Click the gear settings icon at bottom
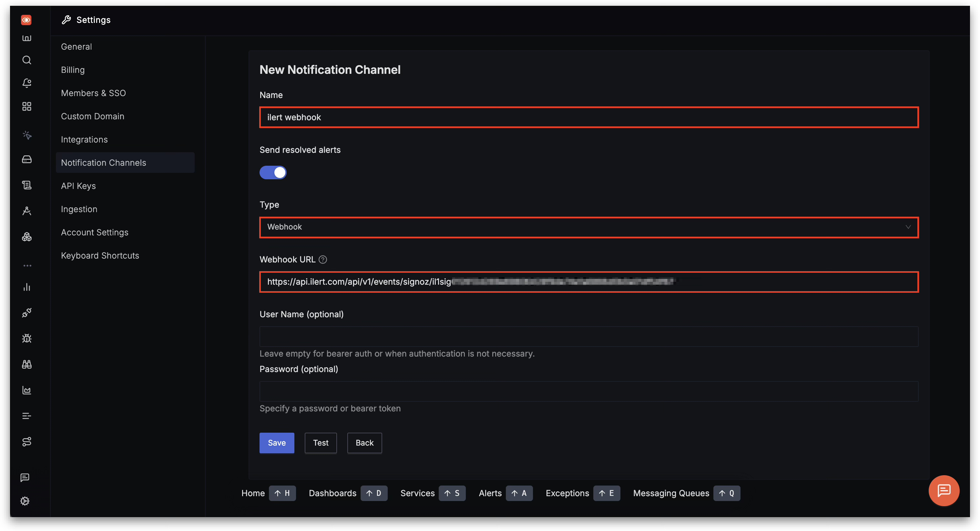 coord(25,501)
